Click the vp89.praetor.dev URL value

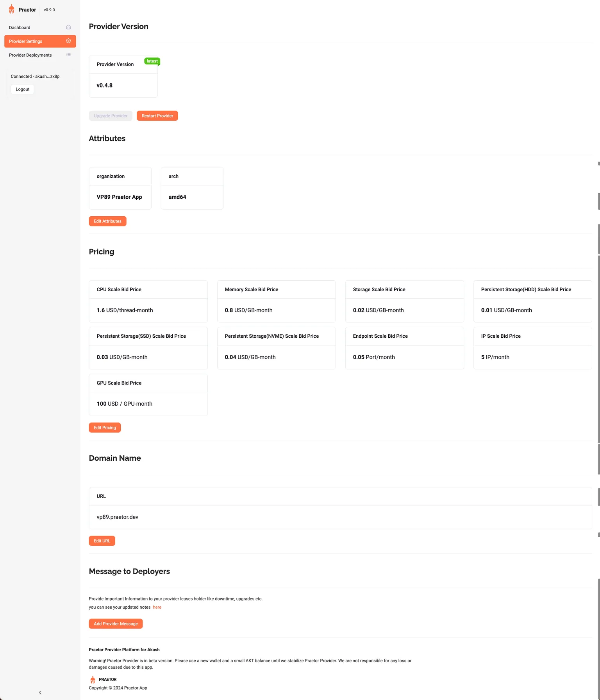click(118, 517)
